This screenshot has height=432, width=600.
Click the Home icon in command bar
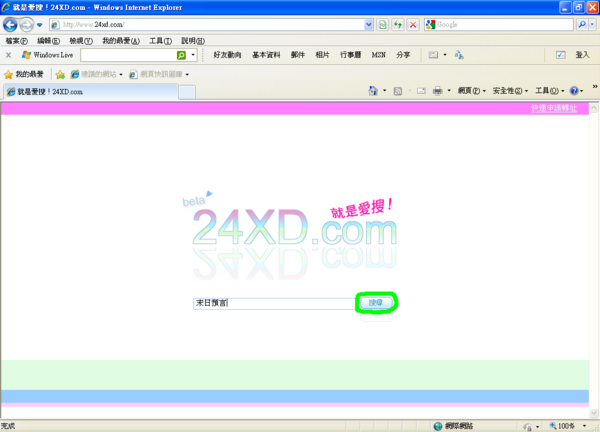pos(373,91)
